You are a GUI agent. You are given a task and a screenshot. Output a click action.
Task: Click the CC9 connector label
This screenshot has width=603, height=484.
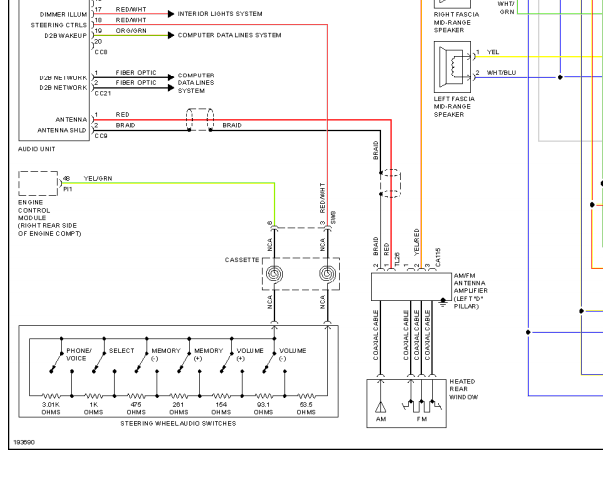pyautogui.click(x=101, y=136)
